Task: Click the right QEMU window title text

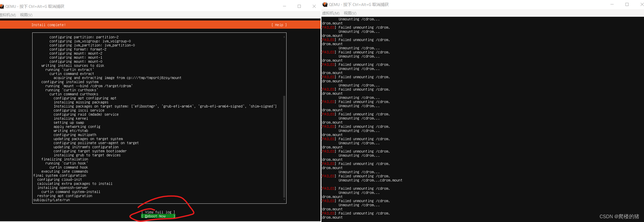Action: [x=359, y=4]
